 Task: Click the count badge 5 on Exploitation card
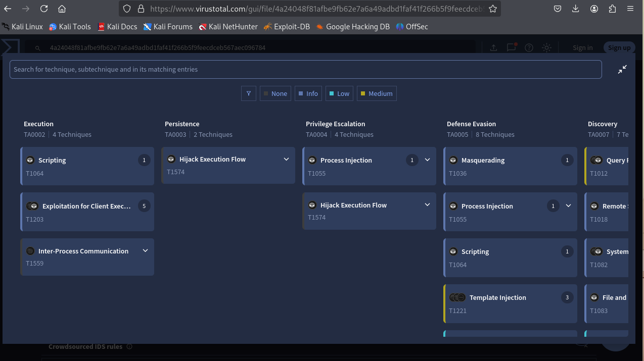click(144, 206)
